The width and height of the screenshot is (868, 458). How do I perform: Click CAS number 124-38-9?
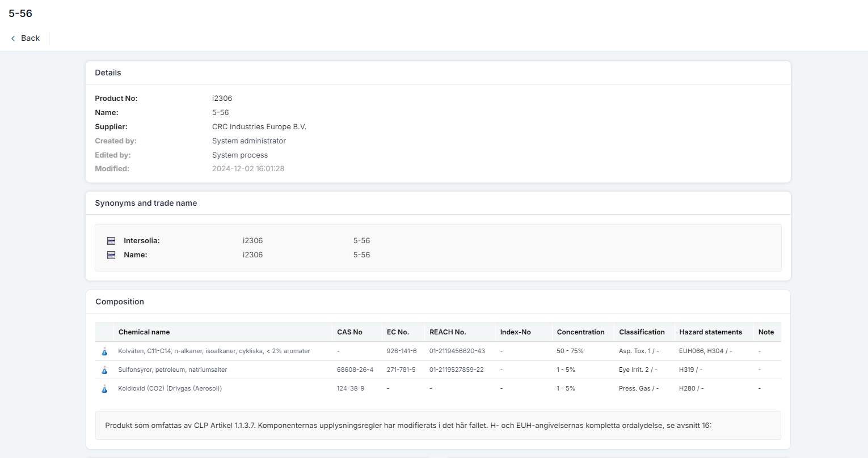coord(351,388)
